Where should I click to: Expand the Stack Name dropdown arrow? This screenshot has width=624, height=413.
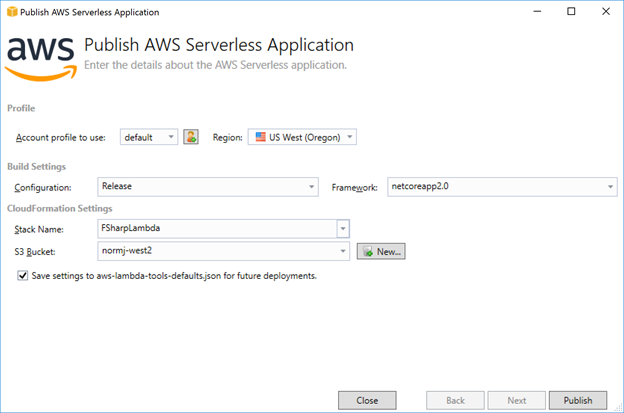click(343, 229)
